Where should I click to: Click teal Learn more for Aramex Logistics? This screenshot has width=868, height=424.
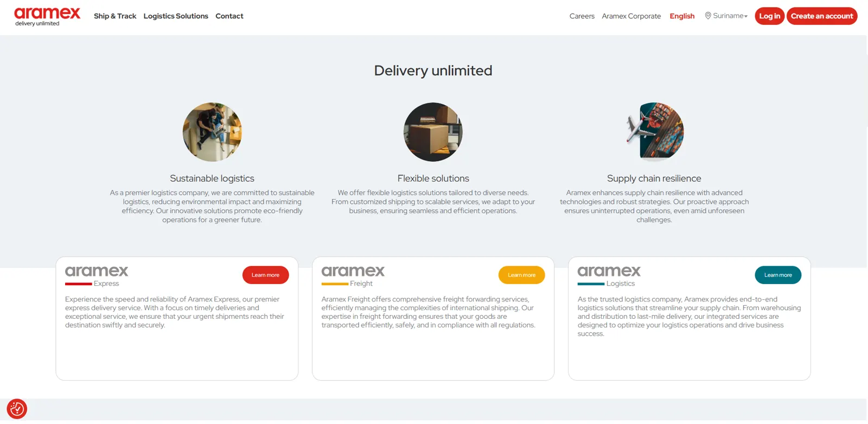coord(778,275)
